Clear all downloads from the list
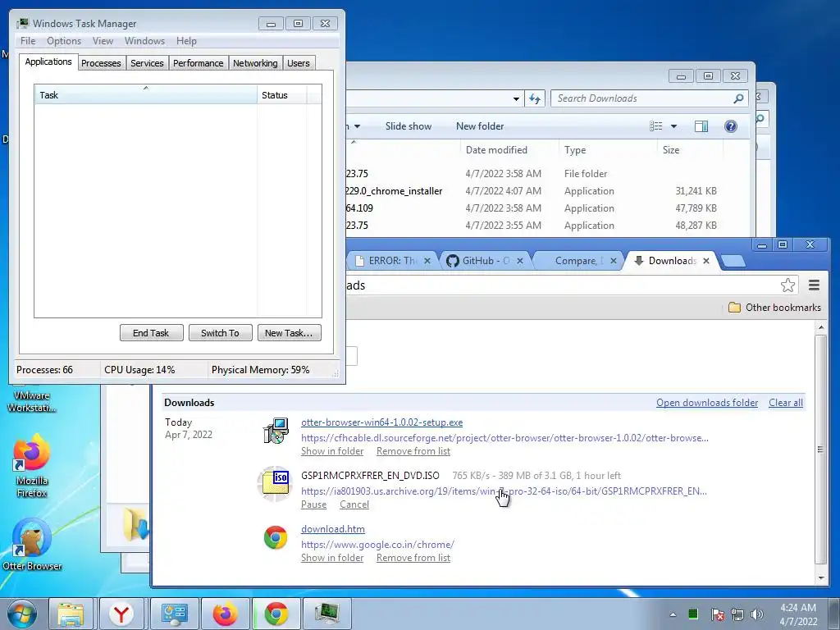840x630 pixels. pos(785,402)
